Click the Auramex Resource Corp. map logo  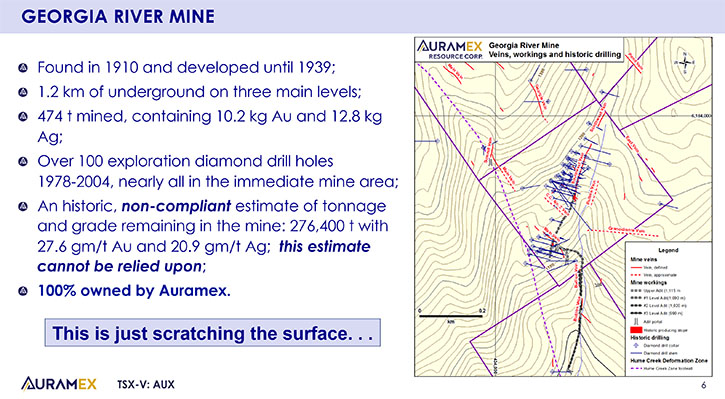(x=449, y=49)
